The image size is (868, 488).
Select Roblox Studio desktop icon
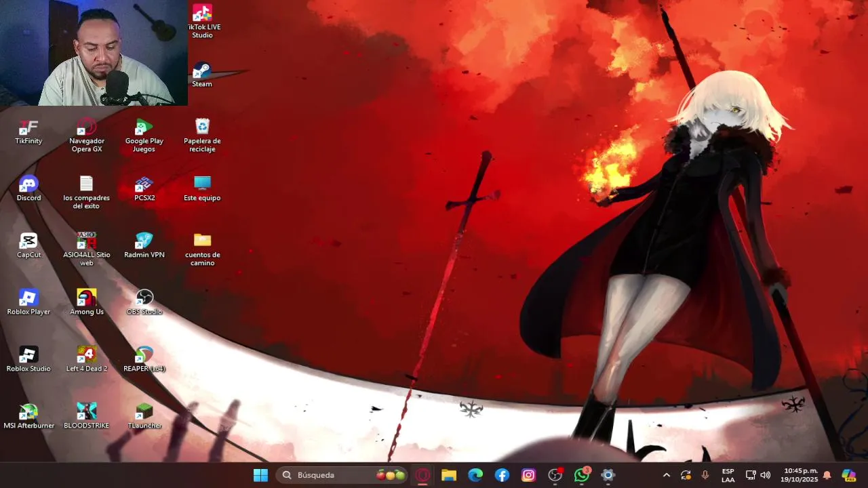point(28,360)
